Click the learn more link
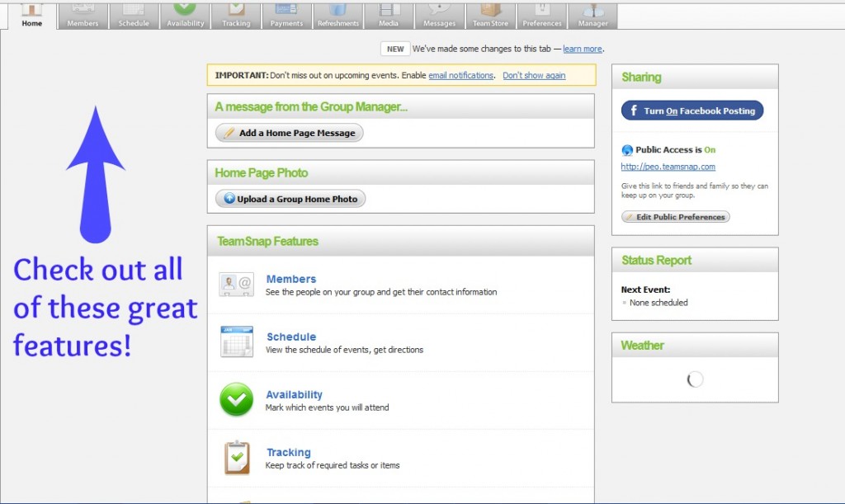This screenshot has width=845, height=504. coord(583,49)
